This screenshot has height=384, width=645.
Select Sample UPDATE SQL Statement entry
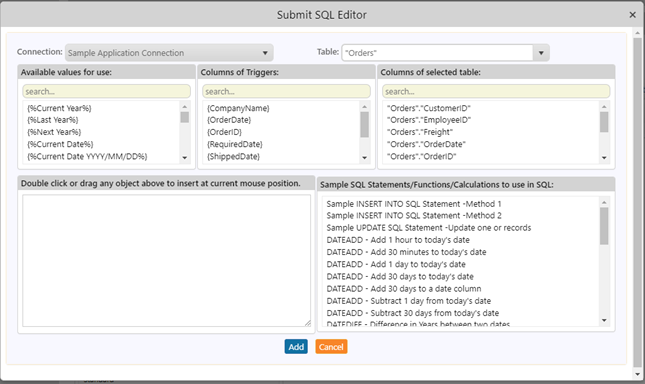pos(429,228)
